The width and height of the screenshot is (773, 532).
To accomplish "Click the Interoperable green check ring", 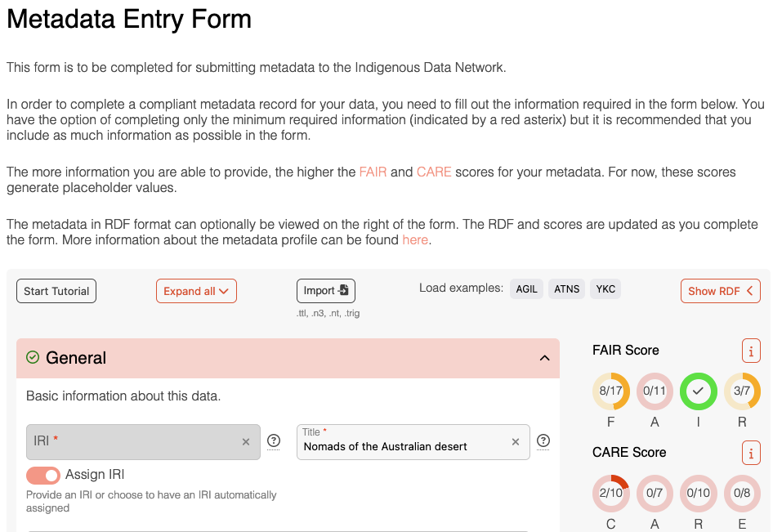I will tap(698, 391).
